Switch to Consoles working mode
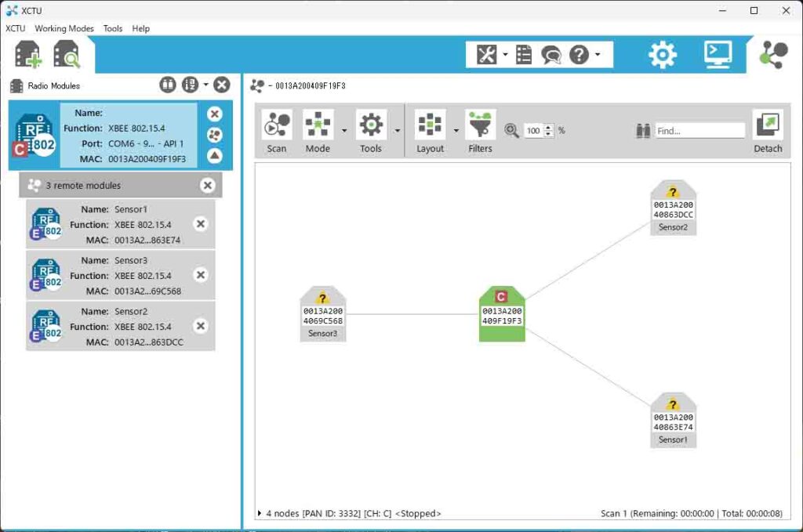The height and width of the screenshot is (532, 803). pos(718,55)
